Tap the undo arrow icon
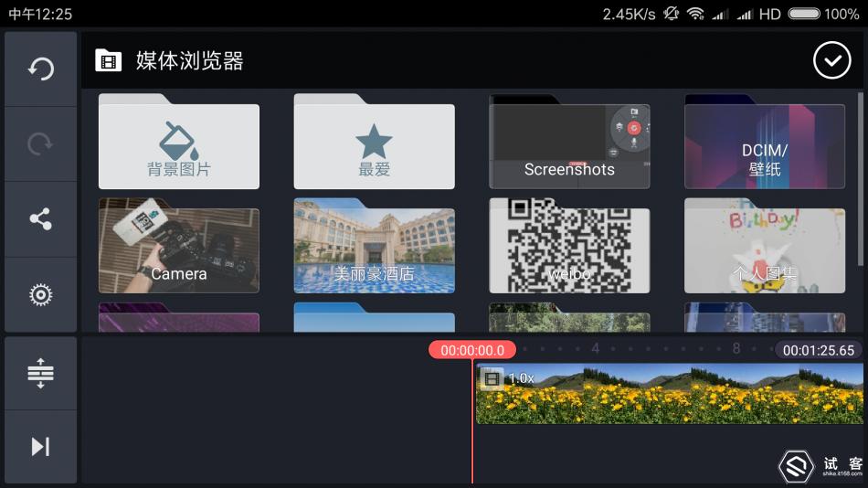 40,69
